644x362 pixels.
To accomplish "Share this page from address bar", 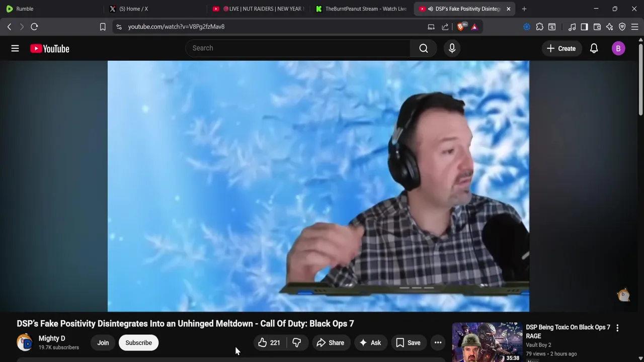I will click(x=445, y=27).
